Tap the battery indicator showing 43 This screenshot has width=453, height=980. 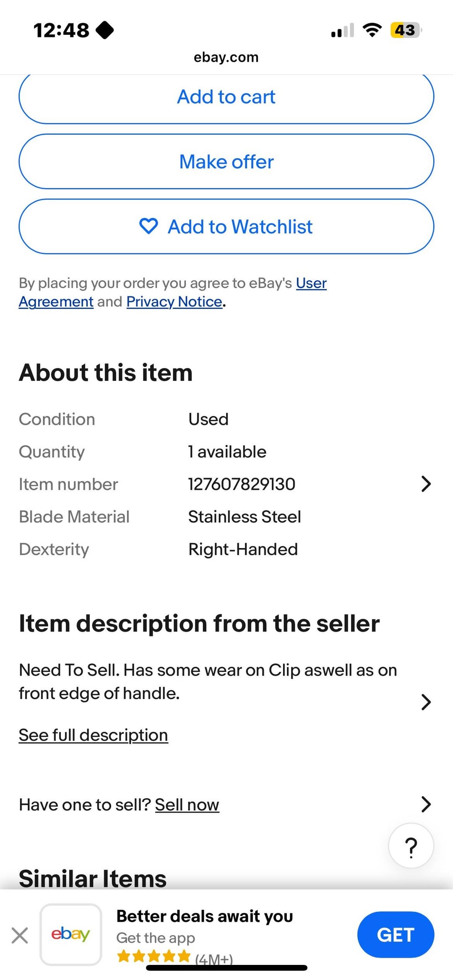tap(405, 30)
